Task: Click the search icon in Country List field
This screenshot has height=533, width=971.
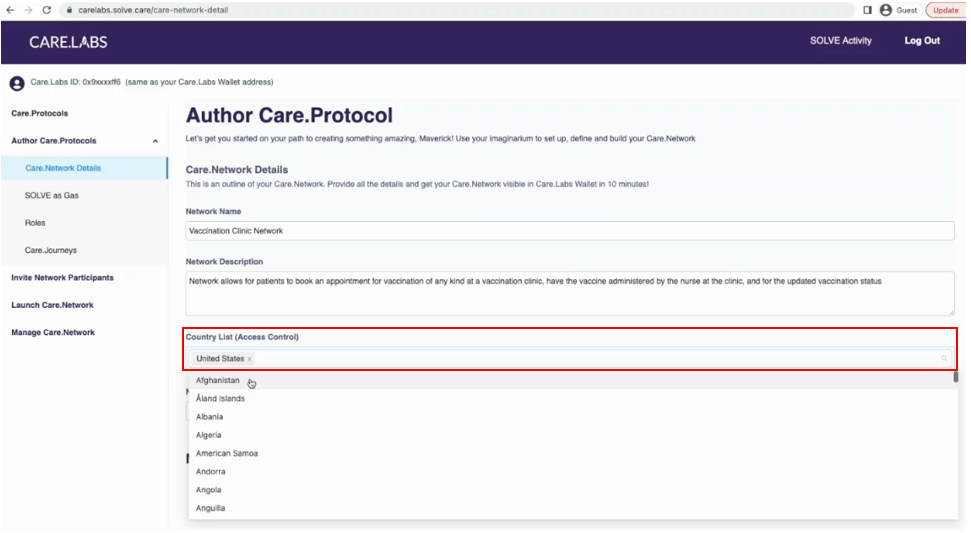Action: point(944,358)
